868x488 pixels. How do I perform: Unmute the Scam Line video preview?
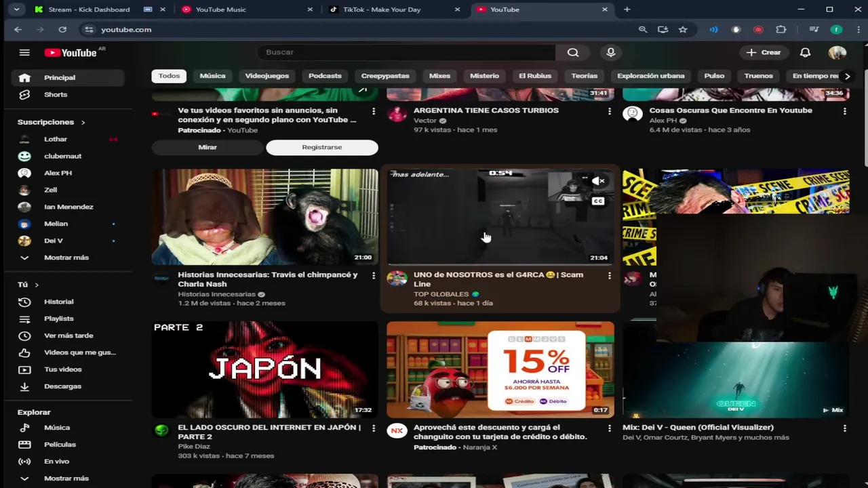(597, 182)
